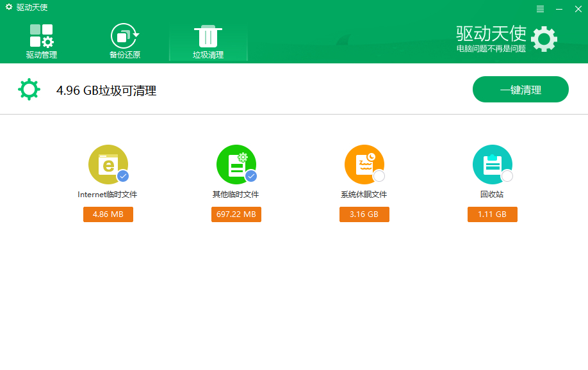Viewport: 588px width, 370px height.
Task: Close the 驱动天使 window
Action: (578, 9)
